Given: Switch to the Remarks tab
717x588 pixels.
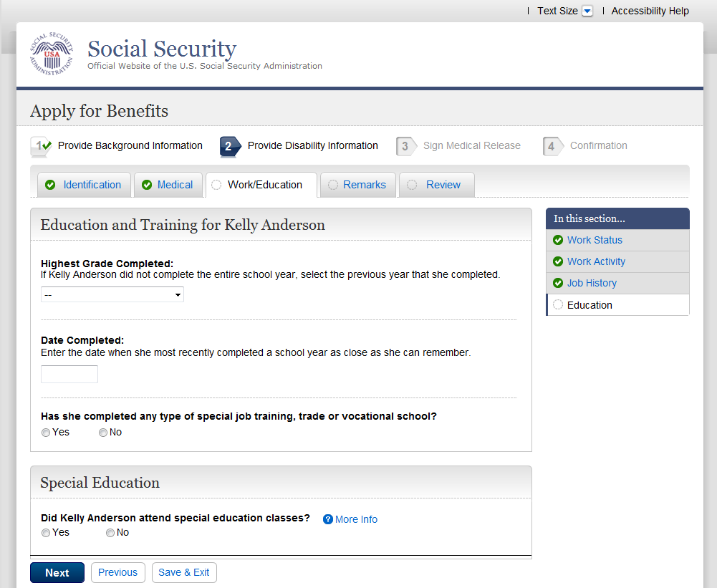Looking at the screenshot, I should tap(364, 185).
